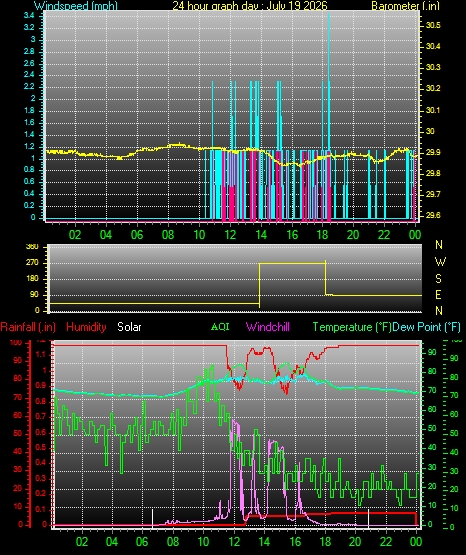Select the Rainfall (.in) legend label
The height and width of the screenshot is (555, 466).
(28, 327)
